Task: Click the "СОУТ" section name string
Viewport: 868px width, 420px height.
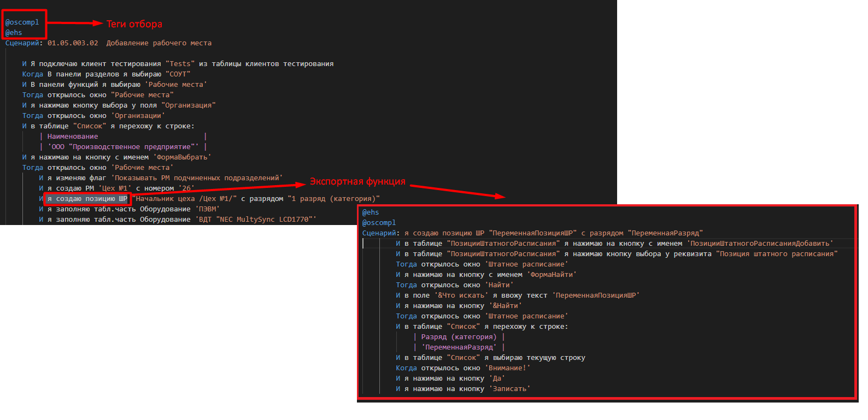Action: coord(178,74)
